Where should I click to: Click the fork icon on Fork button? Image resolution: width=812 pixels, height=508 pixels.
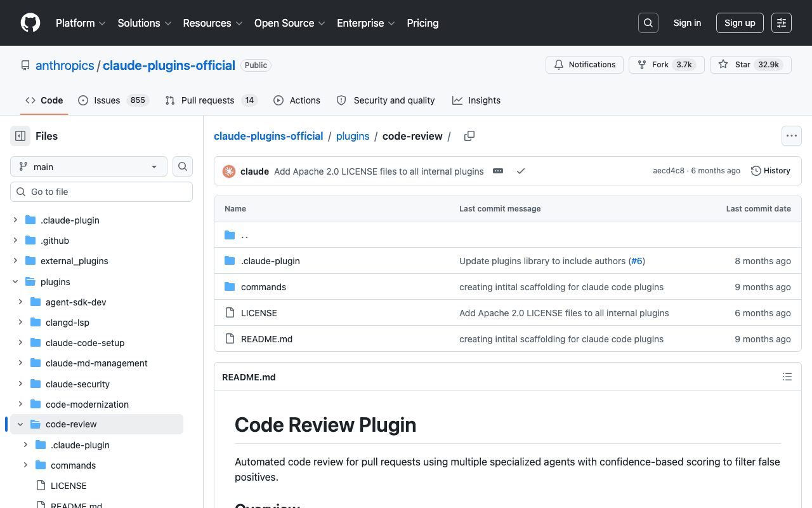tap(642, 65)
